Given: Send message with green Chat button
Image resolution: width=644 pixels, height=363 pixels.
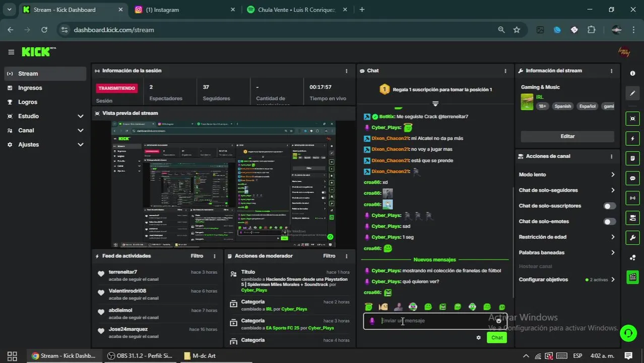Looking at the screenshot, I should point(497,338).
